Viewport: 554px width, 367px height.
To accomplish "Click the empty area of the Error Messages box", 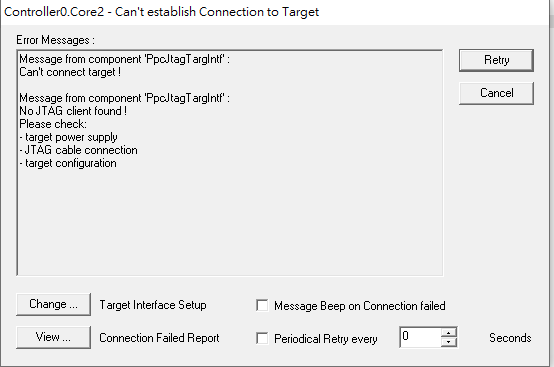I will click(230, 223).
